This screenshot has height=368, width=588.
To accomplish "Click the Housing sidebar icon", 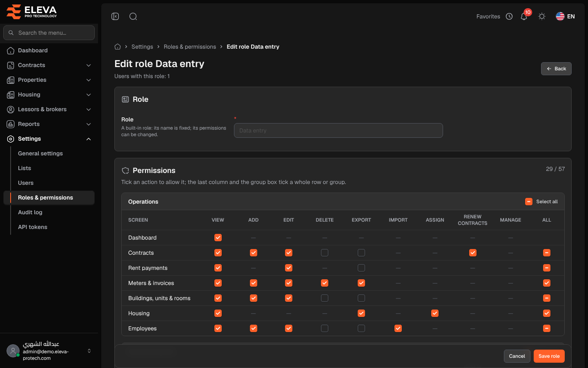I will 11,94.
